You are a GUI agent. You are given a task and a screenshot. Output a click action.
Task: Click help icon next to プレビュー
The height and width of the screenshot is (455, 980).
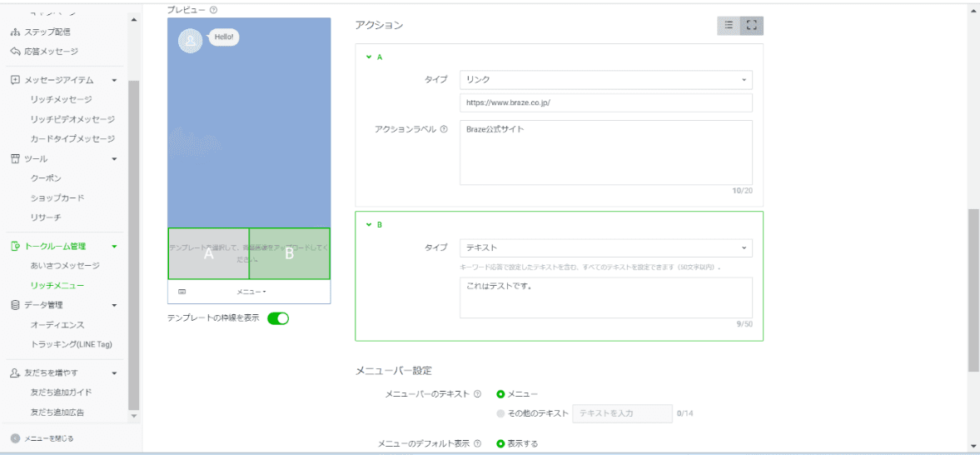214,10
